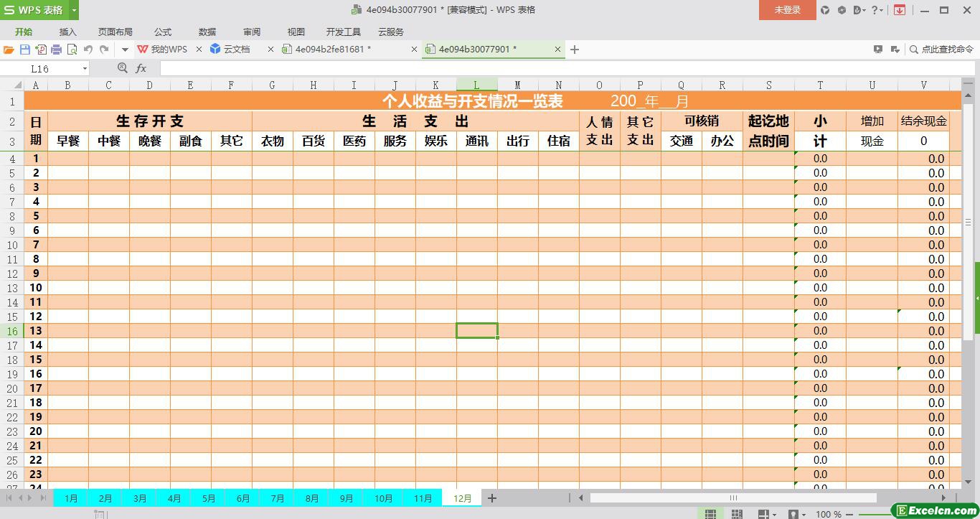
Task: Click the open folder icon in toolbar
Action: pos(9,50)
